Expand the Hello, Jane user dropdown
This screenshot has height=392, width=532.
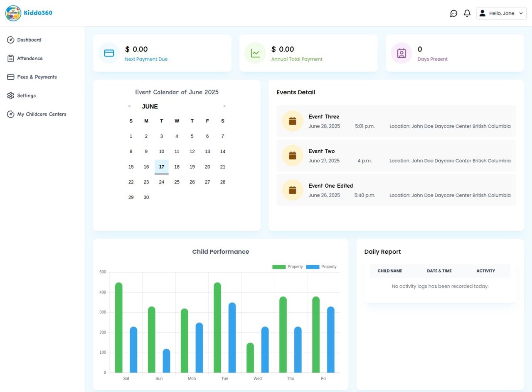(x=501, y=13)
